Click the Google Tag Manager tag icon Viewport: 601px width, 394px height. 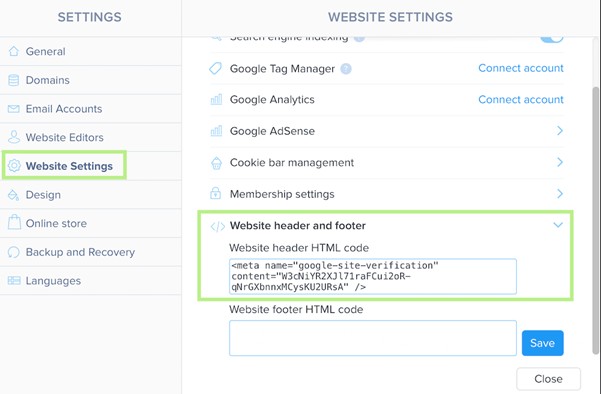(215, 68)
